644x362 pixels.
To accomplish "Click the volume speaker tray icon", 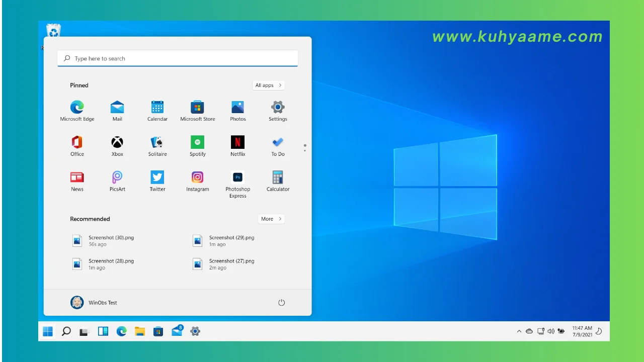I will (x=551, y=331).
